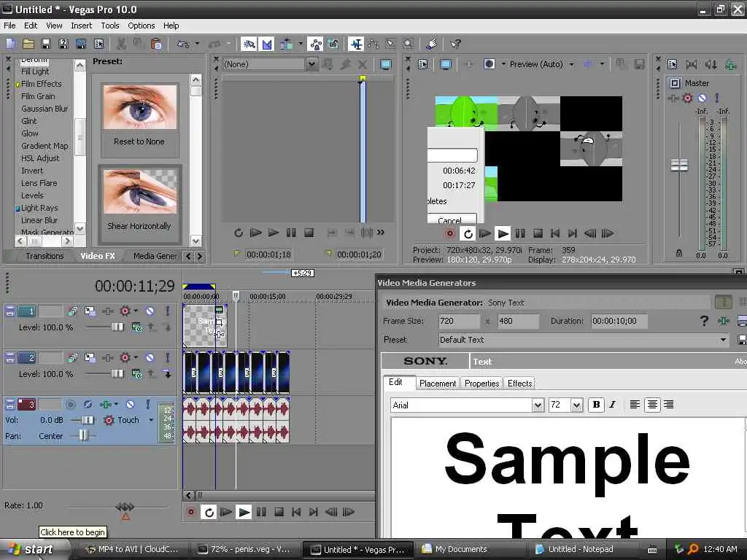The height and width of the screenshot is (560, 747).
Task: Open the Arial font dropdown
Action: click(538, 405)
